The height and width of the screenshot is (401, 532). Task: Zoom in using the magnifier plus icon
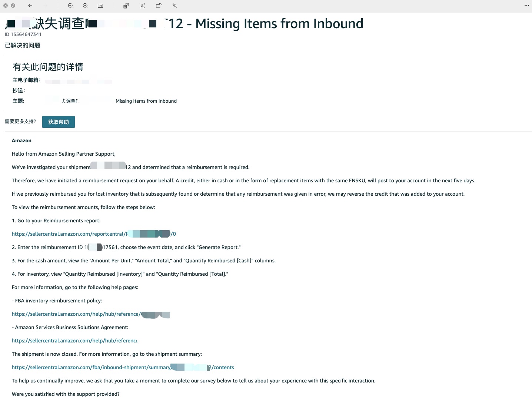[86, 6]
